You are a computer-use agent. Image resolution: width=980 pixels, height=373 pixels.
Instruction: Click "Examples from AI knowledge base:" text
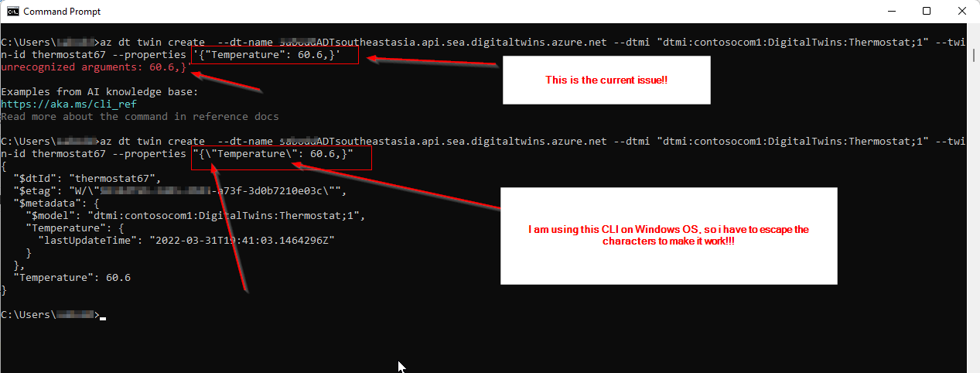click(100, 92)
